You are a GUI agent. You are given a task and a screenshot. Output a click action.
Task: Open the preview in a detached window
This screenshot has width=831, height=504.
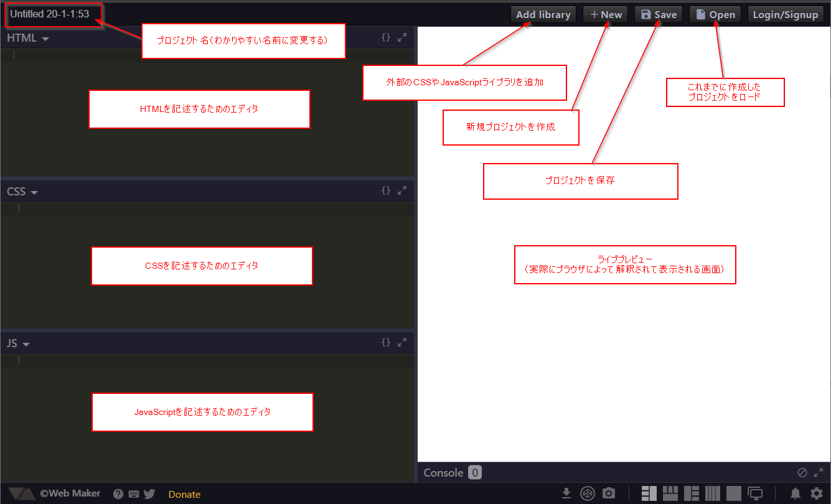click(756, 493)
